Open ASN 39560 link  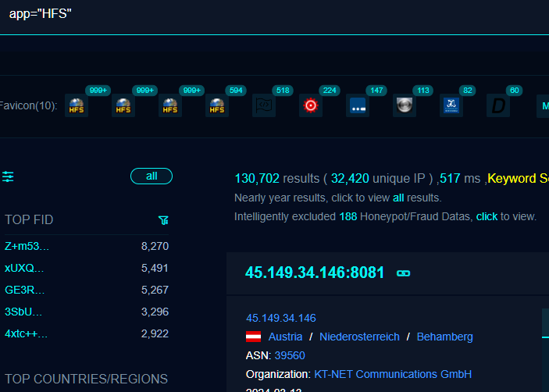(288, 355)
